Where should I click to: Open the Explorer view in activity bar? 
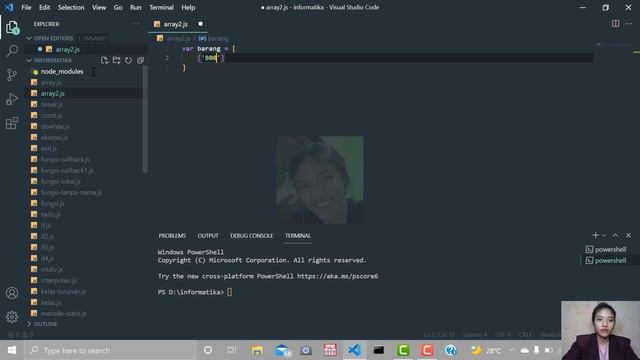12,27
